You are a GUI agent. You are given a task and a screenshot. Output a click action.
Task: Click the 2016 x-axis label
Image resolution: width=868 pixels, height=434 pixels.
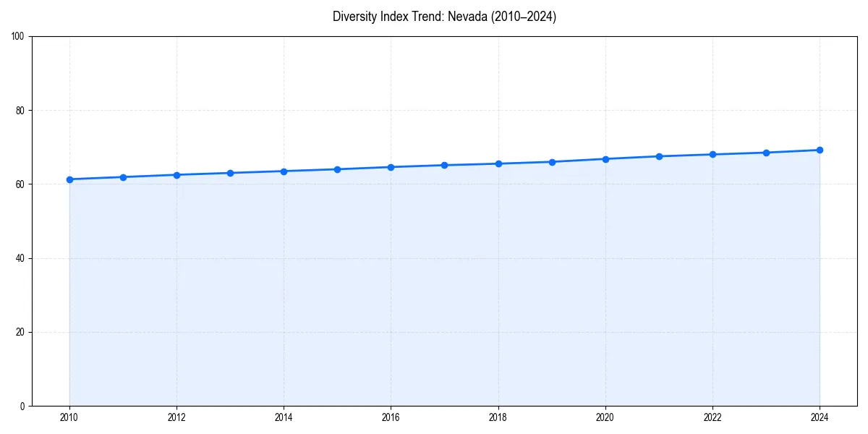tap(391, 417)
